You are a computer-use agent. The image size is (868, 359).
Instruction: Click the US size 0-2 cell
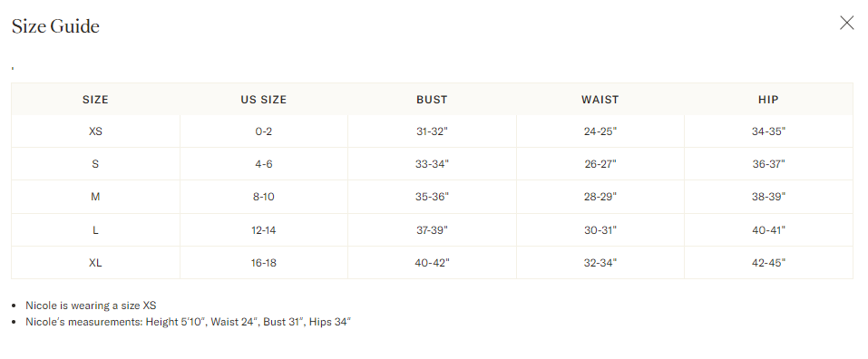click(264, 131)
